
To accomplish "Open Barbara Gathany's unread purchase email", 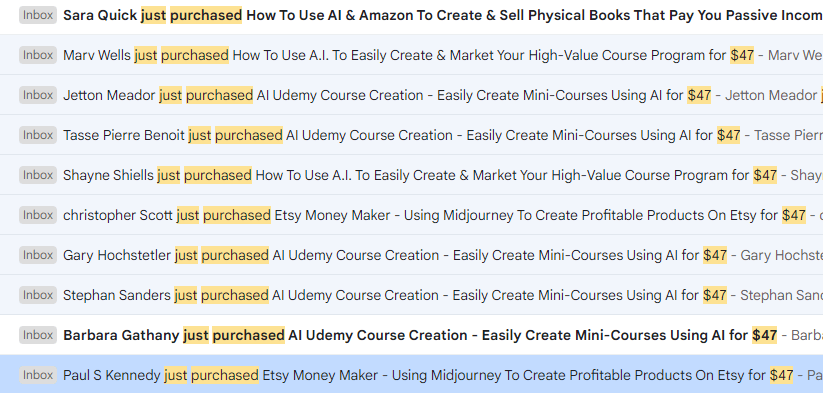I will (412, 335).
